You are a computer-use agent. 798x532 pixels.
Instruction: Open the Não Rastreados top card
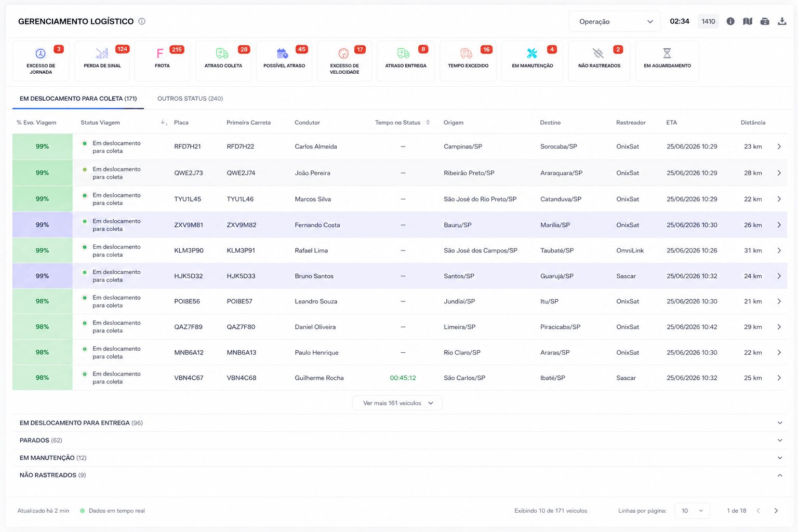tap(599, 61)
